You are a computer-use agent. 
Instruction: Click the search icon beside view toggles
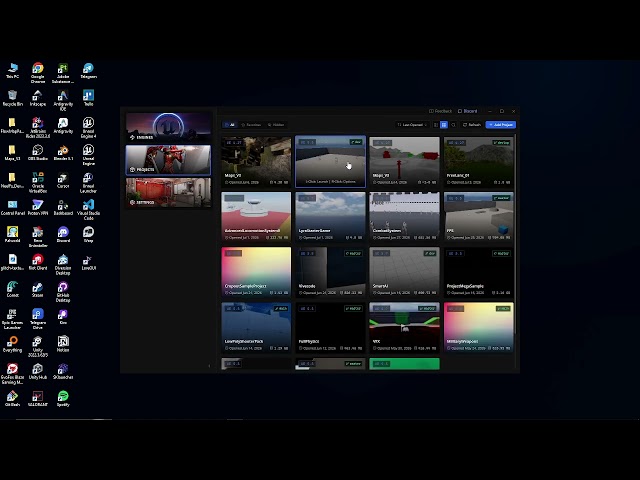click(x=453, y=124)
